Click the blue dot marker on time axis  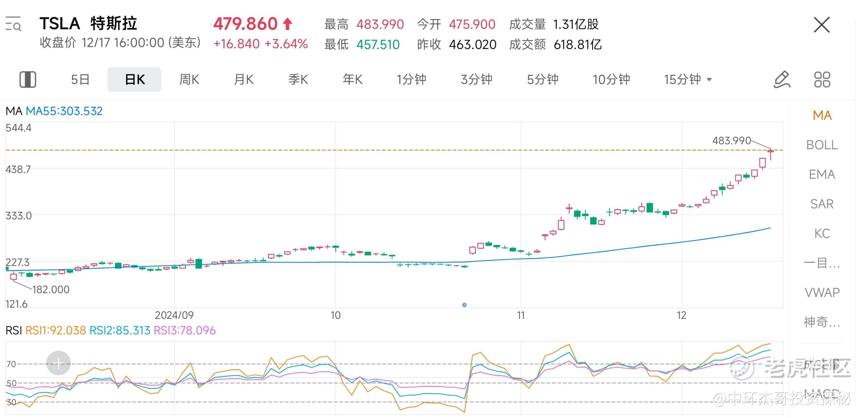(x=464, y=305)
